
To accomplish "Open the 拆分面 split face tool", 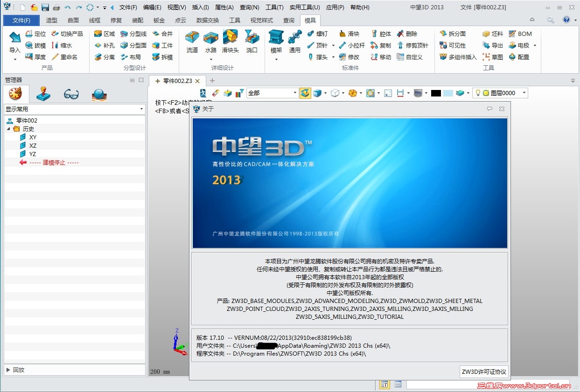I will click(x=453, y=34).
